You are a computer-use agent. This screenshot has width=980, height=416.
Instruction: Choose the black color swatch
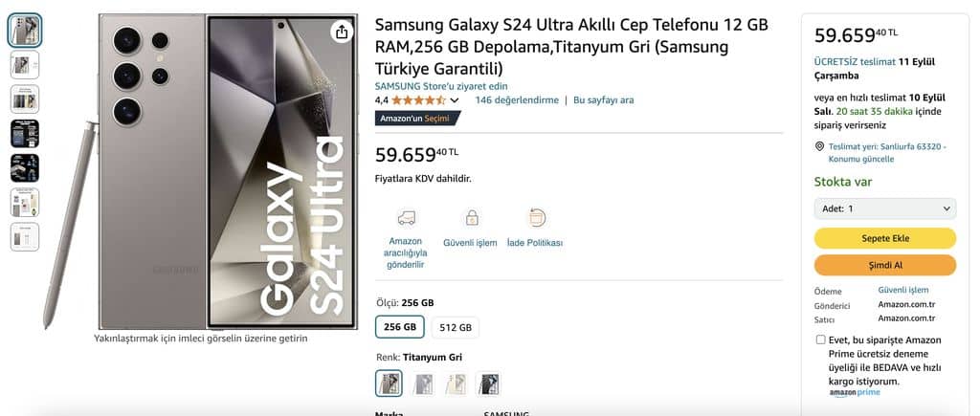(x=488, y=383)
